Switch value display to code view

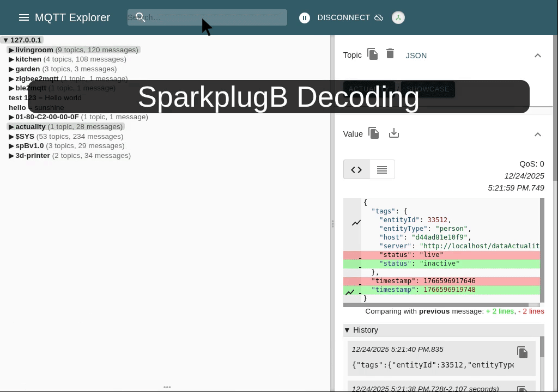click(356, 169)
